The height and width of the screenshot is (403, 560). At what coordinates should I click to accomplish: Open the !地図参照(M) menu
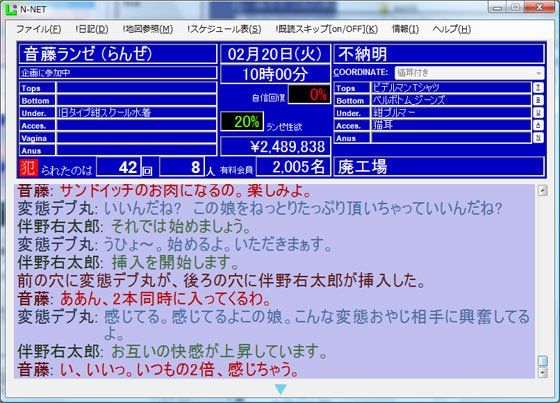(x=148, y=29)
